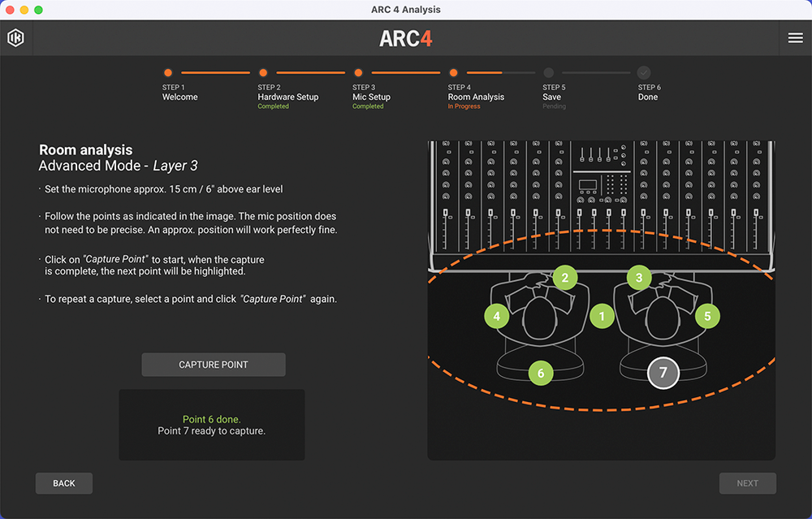The width and height of the screenshot is (812, 519).
Task: Click the Step 5 Save marker
Action: tap(549, 72)
